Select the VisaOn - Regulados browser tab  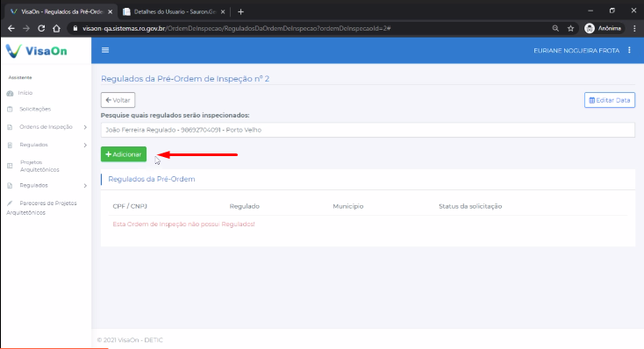(61, 12)
